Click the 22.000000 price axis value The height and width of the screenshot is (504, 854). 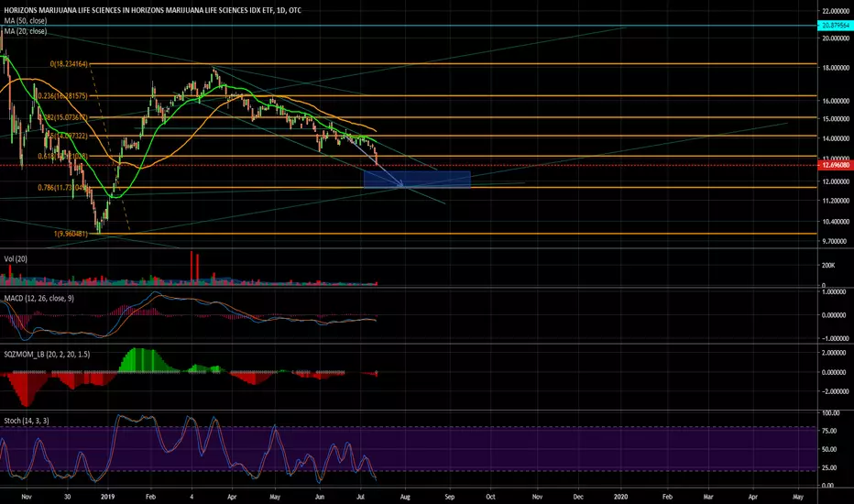[836, 11]
